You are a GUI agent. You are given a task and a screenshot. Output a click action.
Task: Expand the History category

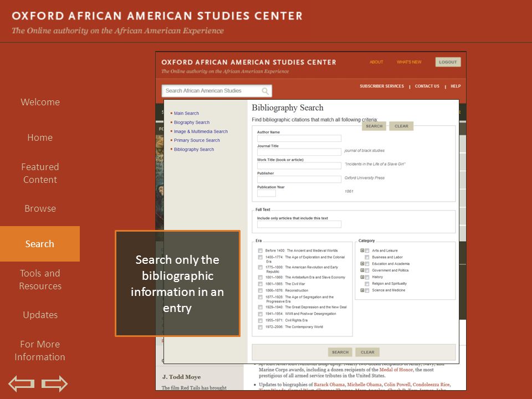coord(362,277)
